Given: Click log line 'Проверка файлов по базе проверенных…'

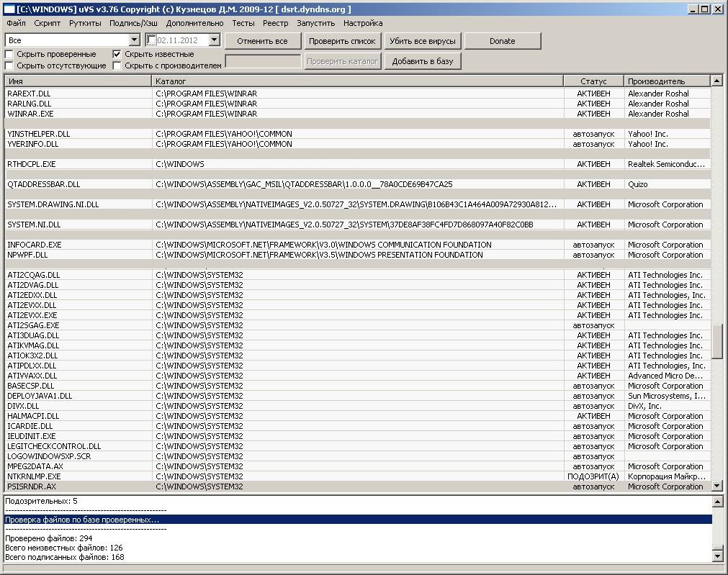Looking at the screenshot, I should click(357, 520).
